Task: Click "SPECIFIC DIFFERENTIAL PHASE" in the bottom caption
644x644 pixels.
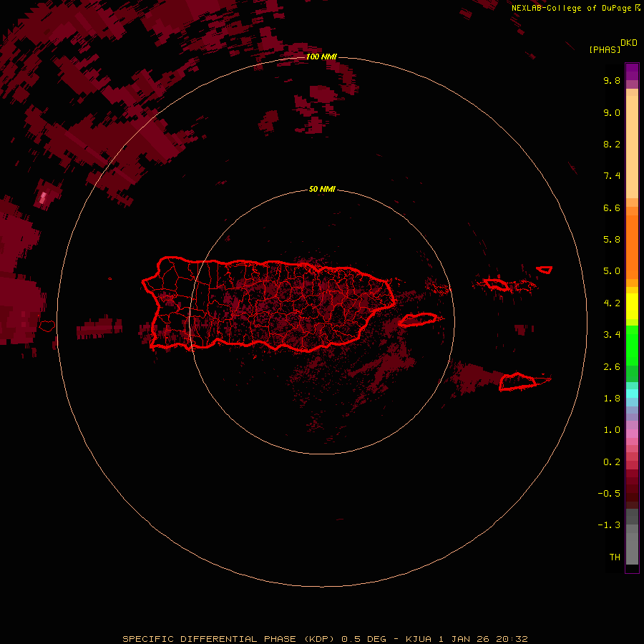Action: click(209, 639)
